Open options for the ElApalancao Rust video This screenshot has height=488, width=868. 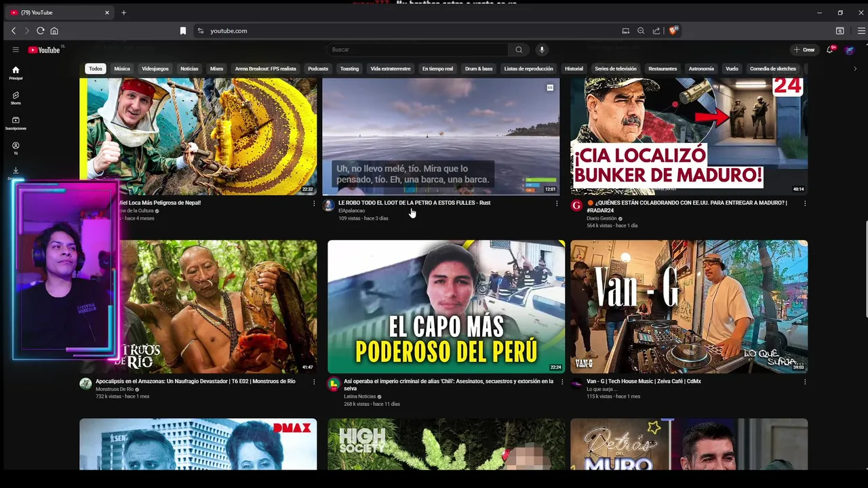click(x=557, y=203)
